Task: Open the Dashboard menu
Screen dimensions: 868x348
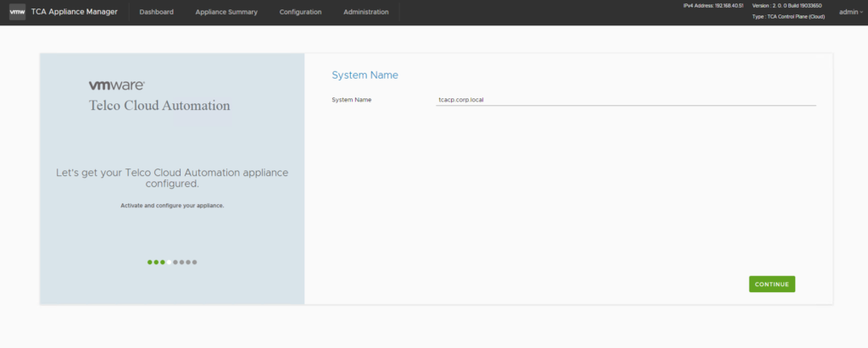Action: (156, 12)
